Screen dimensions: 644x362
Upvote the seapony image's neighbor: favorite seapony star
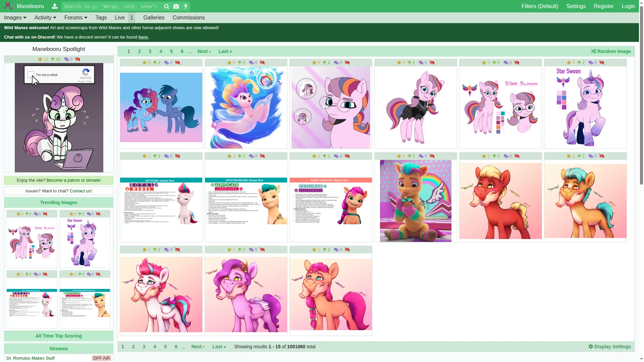(229, 63)
